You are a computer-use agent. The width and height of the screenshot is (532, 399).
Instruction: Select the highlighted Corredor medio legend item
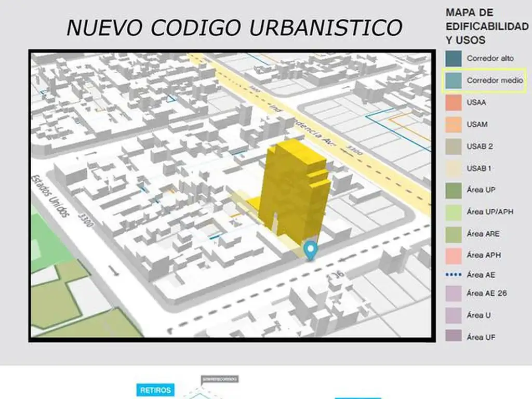coord(484,81)
